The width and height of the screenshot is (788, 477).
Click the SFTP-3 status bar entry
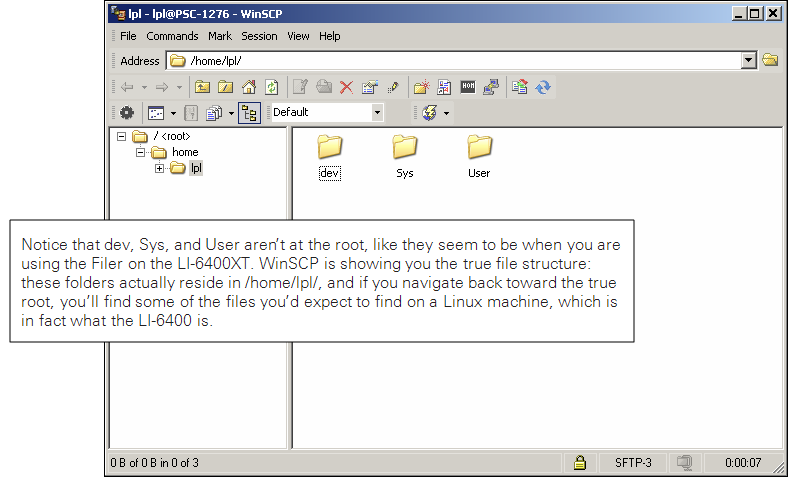(x=633, y=462)
